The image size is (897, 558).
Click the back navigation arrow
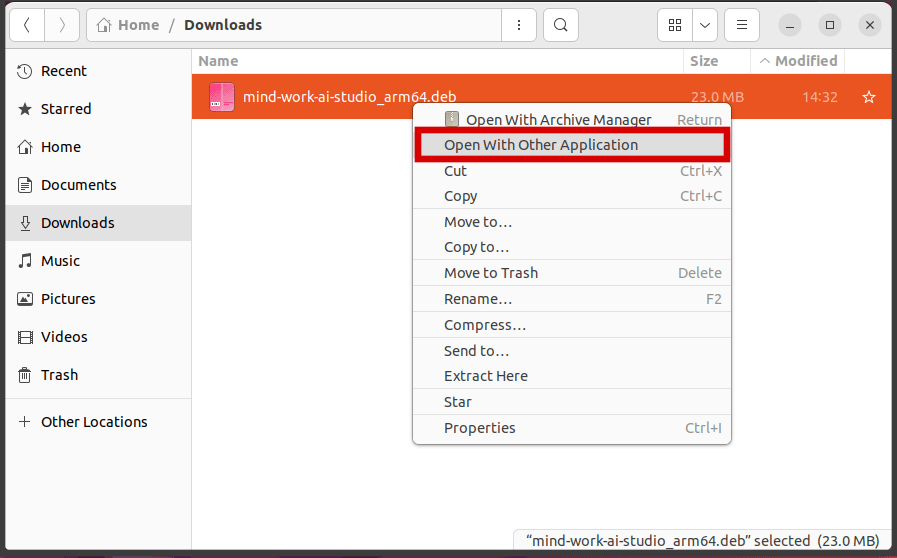tap(26, 25)
